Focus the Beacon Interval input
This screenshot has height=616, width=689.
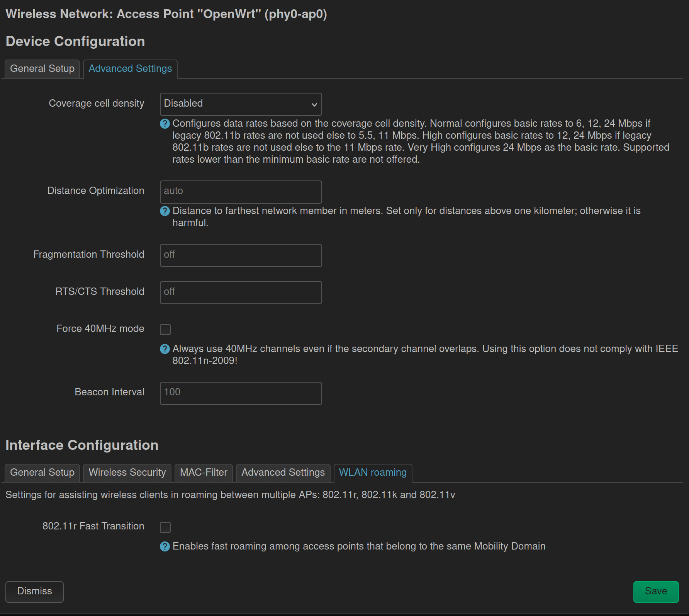pyautogui.click(x=241, y=393)
